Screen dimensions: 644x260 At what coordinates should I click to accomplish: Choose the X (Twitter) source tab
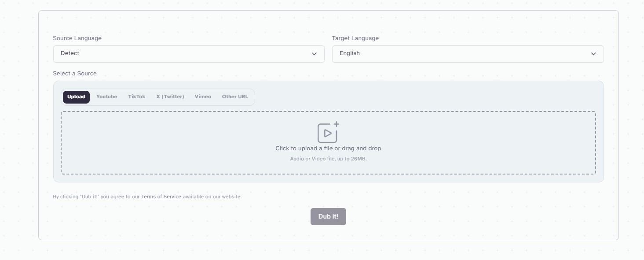170,97
